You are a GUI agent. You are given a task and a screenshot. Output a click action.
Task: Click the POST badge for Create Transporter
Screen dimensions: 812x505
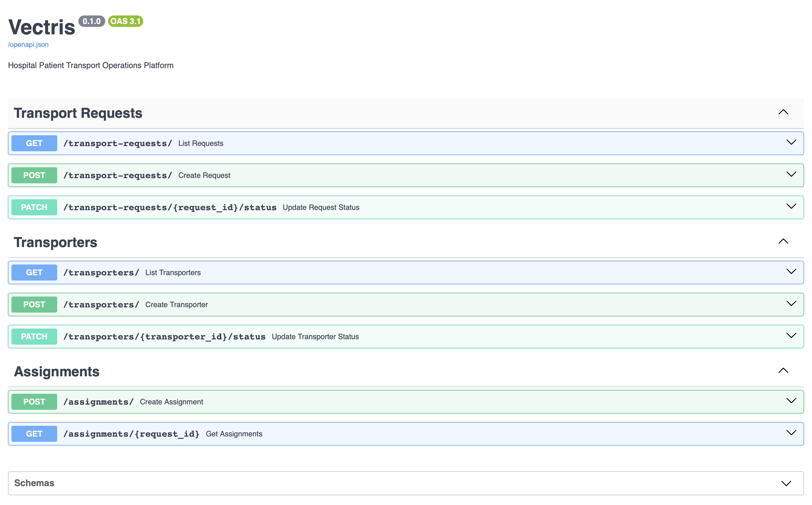pyautogui.click(x=34, y=305)
